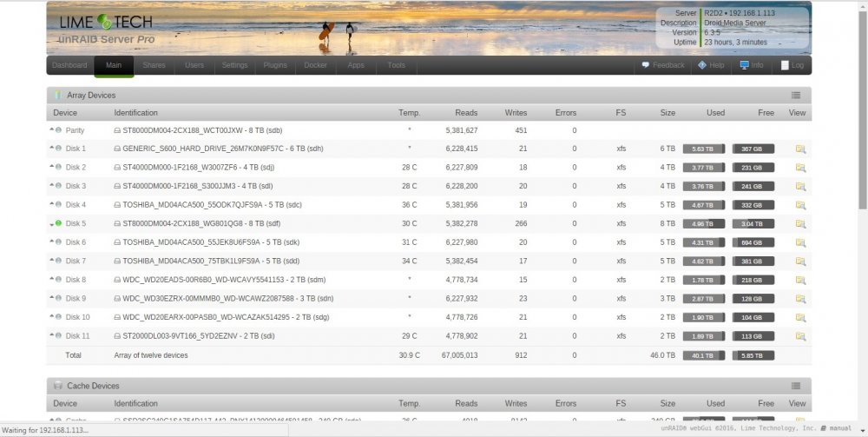Click the Disk 1 used space bar 5.63 TB

(704, 149)
